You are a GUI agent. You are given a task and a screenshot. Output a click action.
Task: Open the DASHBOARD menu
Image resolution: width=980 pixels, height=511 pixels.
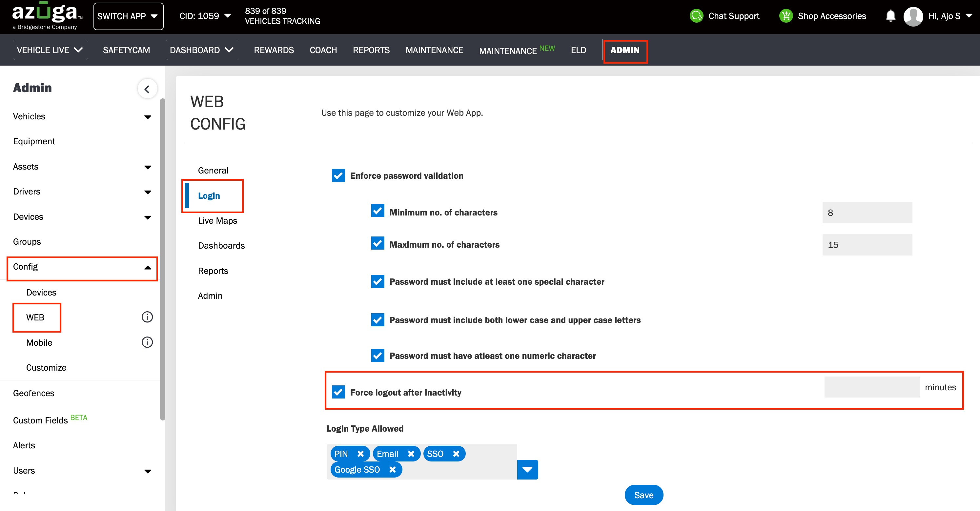[202, 50]
